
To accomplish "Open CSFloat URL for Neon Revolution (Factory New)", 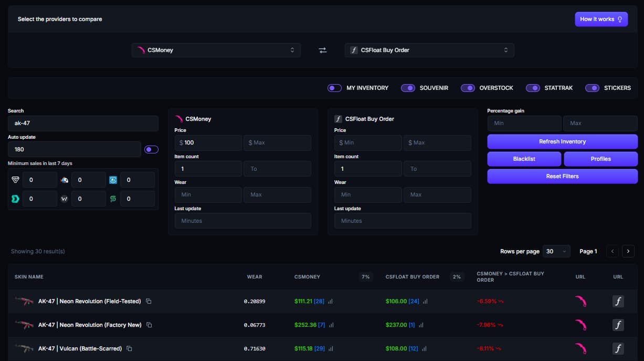I will click(618, 325).
